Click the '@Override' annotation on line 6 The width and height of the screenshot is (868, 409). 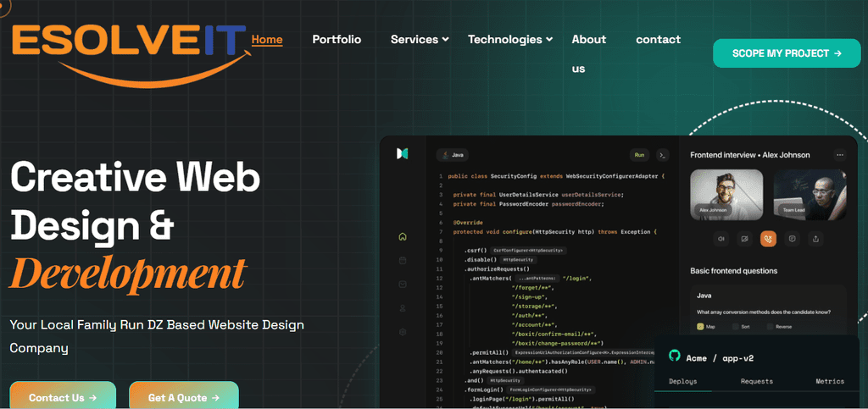tap(468, 223)
